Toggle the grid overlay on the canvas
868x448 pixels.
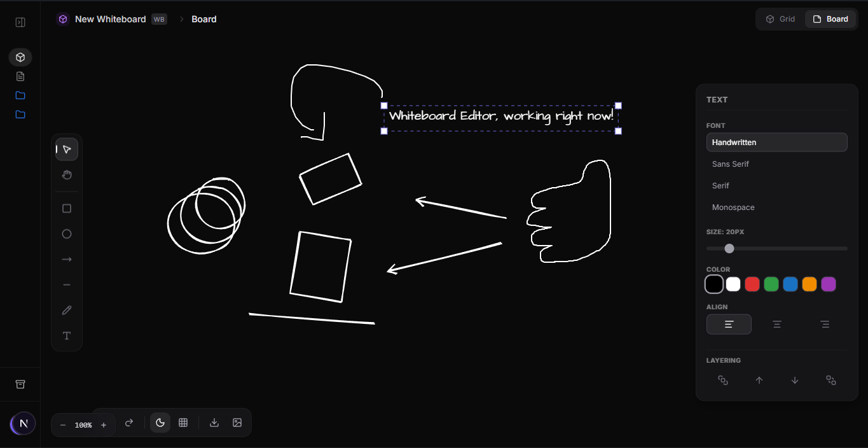183,422
